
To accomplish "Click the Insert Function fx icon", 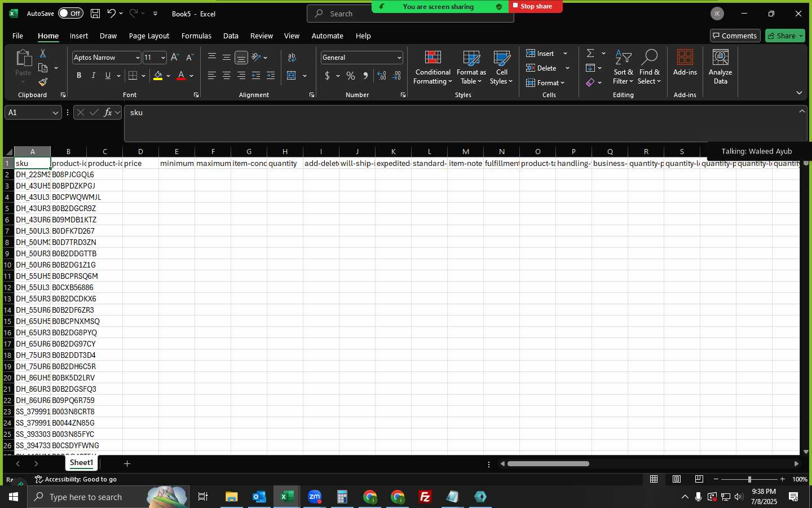I will pos(108,112).
